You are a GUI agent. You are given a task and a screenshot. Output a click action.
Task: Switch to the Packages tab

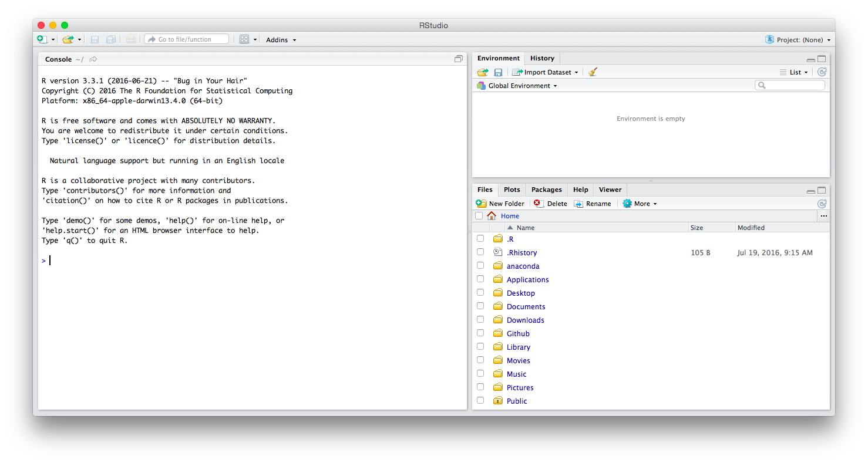click(x=547, y=190)
